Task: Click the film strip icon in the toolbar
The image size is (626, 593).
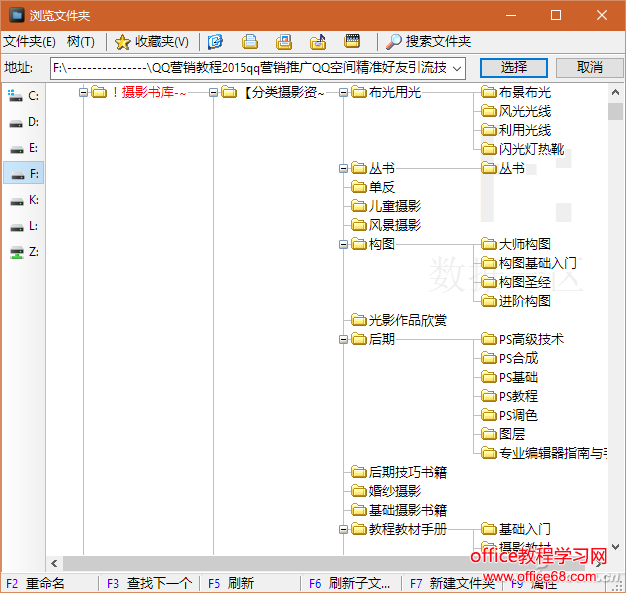Action: [352, 42]
